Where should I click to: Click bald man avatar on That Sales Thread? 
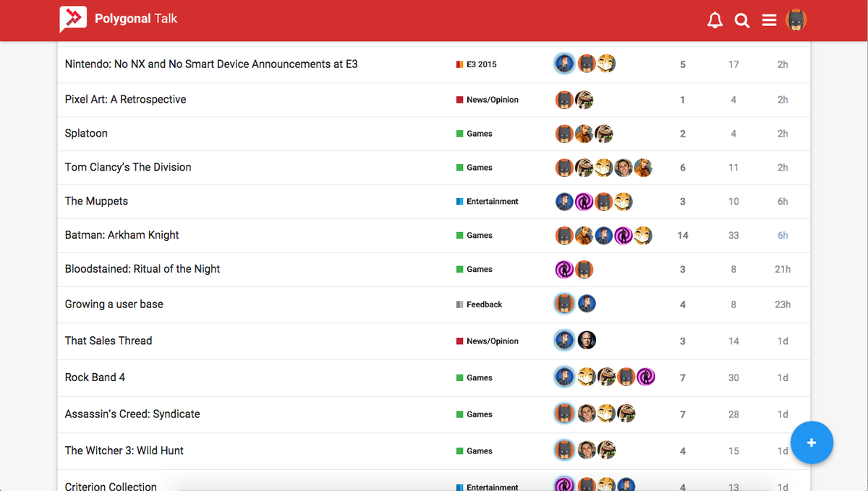(x=587, y=340)
